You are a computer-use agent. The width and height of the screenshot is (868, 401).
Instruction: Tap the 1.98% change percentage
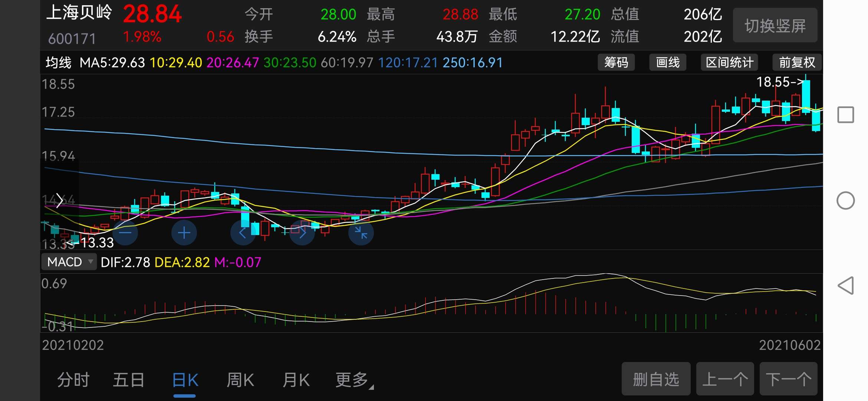(x=142, y=36)
